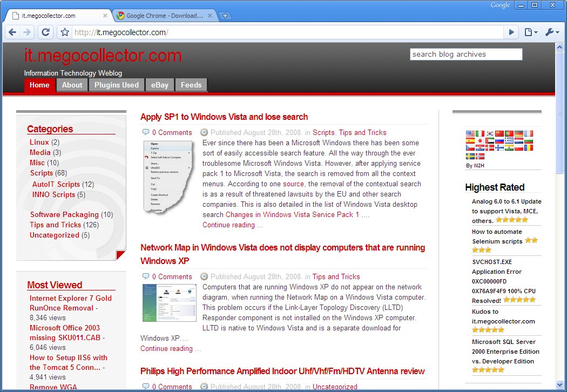
Task: Open the Plugins Used navigation tab
Action: 117,85
